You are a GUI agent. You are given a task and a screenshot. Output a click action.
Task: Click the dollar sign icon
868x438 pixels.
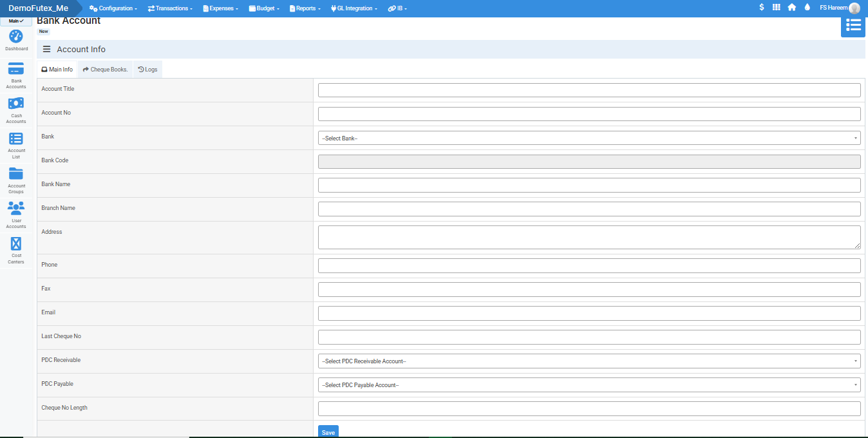click(762, 8)
